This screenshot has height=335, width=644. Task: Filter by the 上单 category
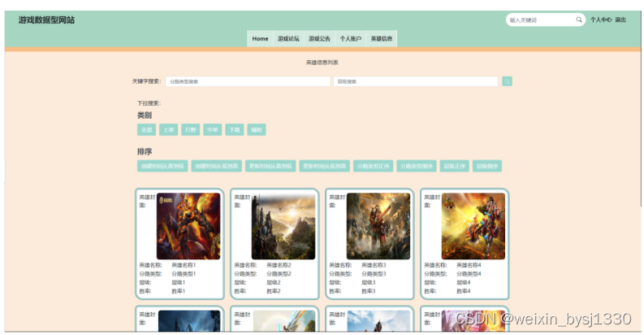pyautogui.click(x=168, y=130)
